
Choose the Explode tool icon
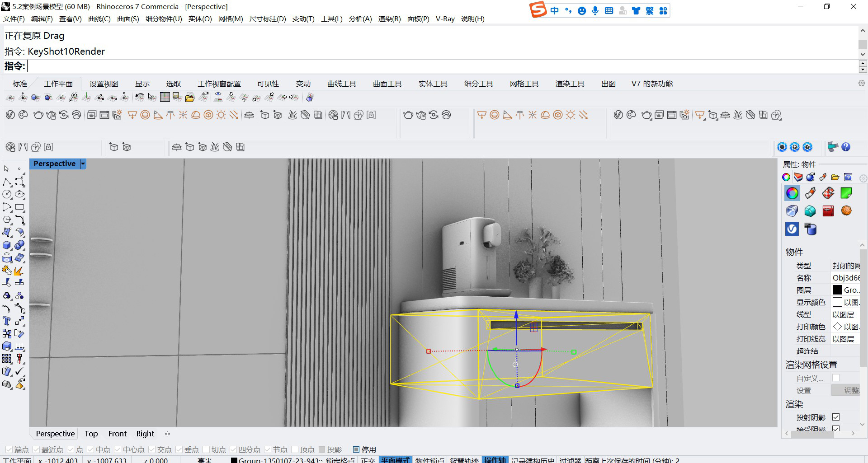coord(19,271)
